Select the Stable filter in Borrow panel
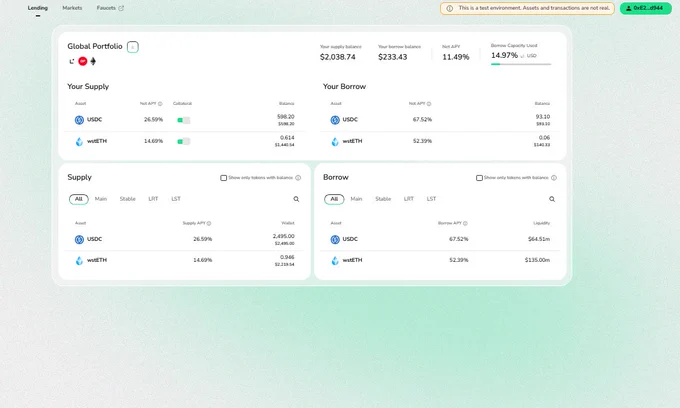The image size is (680, 408). [383, 199]
